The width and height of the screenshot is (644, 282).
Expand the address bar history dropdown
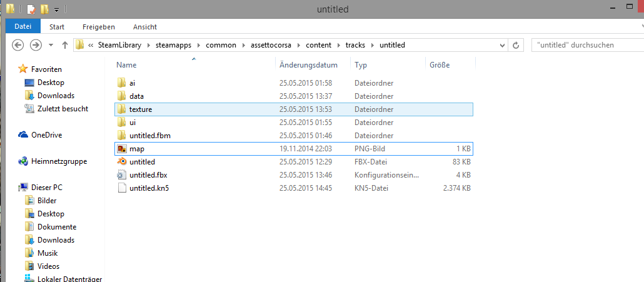(502, 45)
